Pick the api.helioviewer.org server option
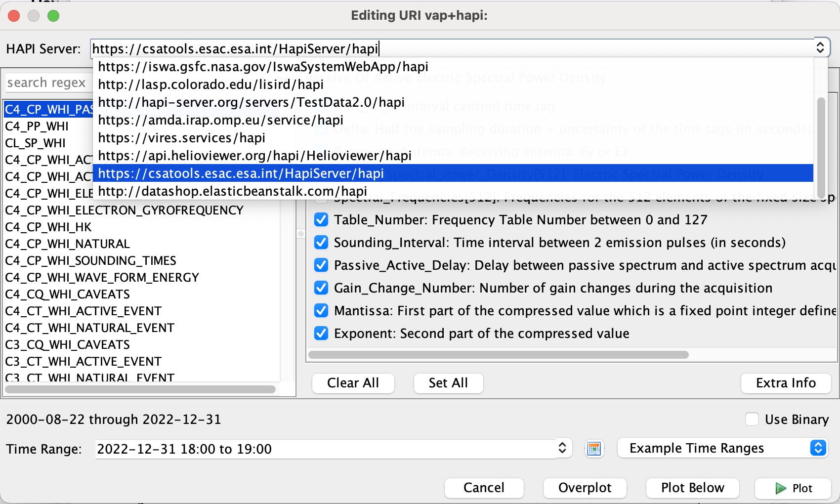840x504 pixels. [x=453, y=155]
